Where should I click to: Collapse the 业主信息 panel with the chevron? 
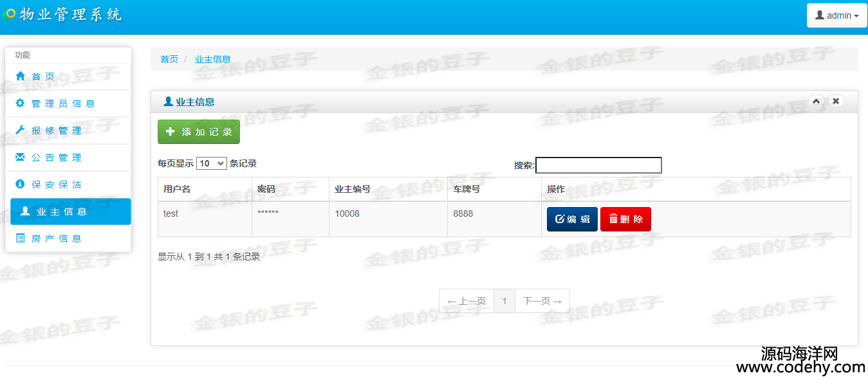click(x=817, y=101)
